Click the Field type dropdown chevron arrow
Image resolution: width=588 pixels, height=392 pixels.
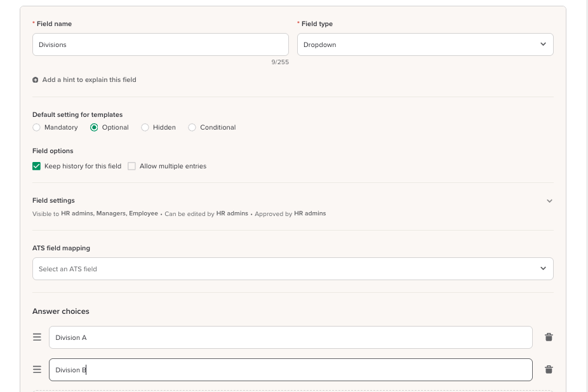(543, 44)
